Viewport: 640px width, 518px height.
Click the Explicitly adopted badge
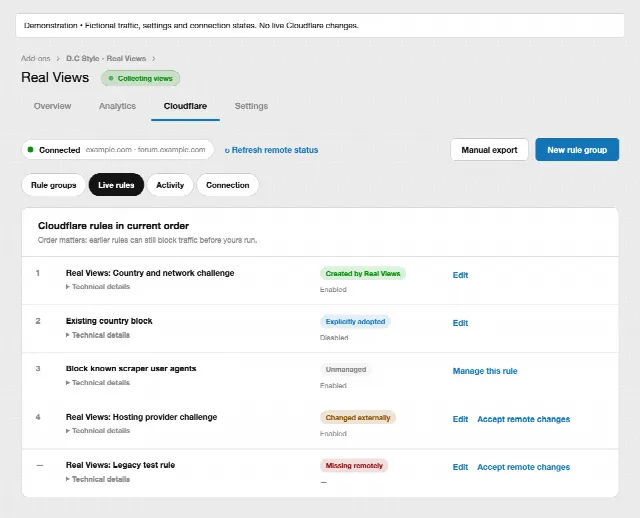[355, 322]
